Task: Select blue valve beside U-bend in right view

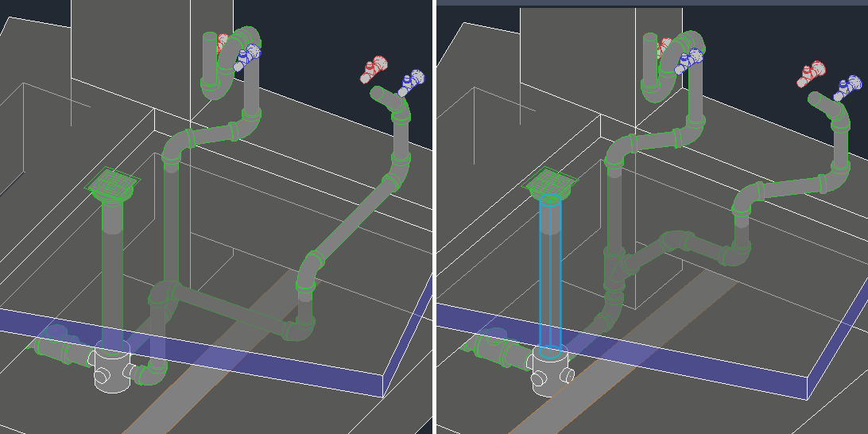Action: [688, 61]
